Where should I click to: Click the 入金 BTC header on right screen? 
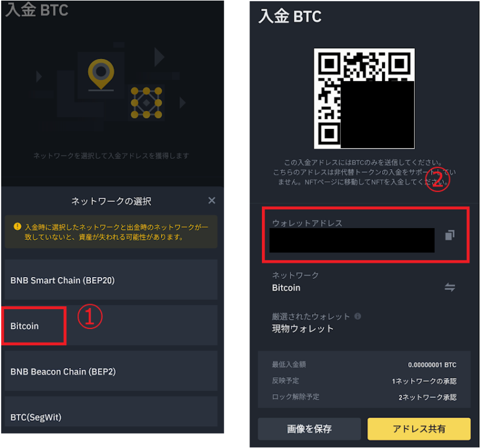click(290, 16)
